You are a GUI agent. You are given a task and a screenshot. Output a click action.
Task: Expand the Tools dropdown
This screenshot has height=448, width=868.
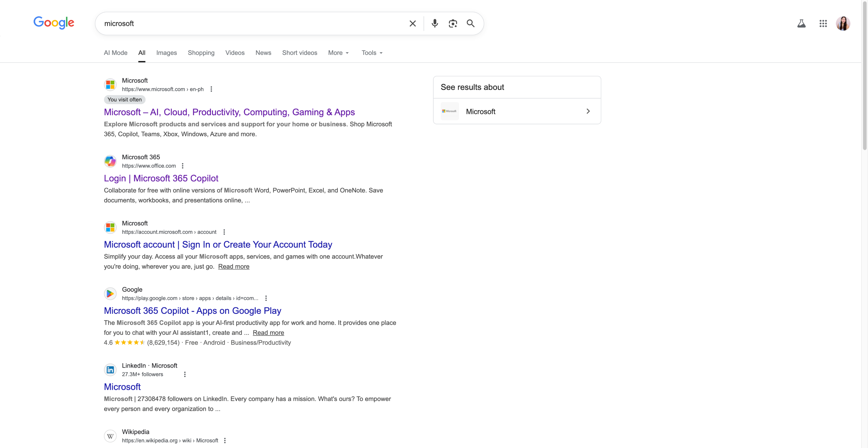pos(372,53)
